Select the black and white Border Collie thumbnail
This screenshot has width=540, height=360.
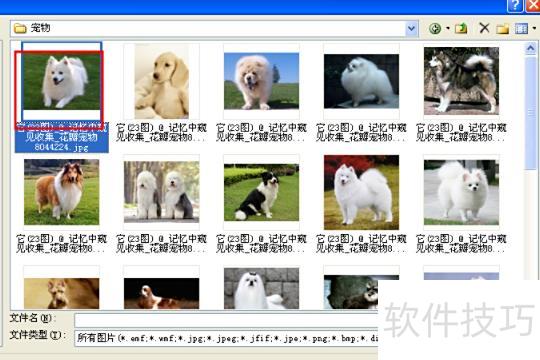click(261, 192)
